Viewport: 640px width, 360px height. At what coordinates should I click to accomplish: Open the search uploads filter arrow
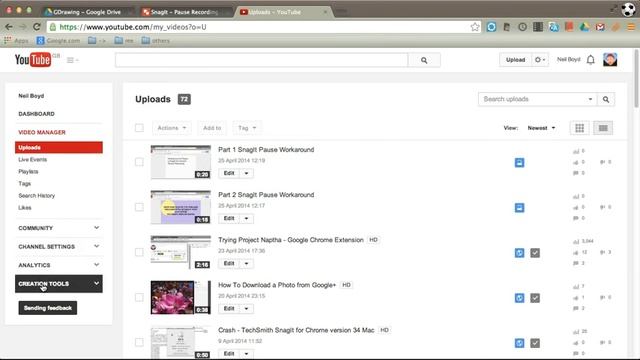click(x=590, y=99)
